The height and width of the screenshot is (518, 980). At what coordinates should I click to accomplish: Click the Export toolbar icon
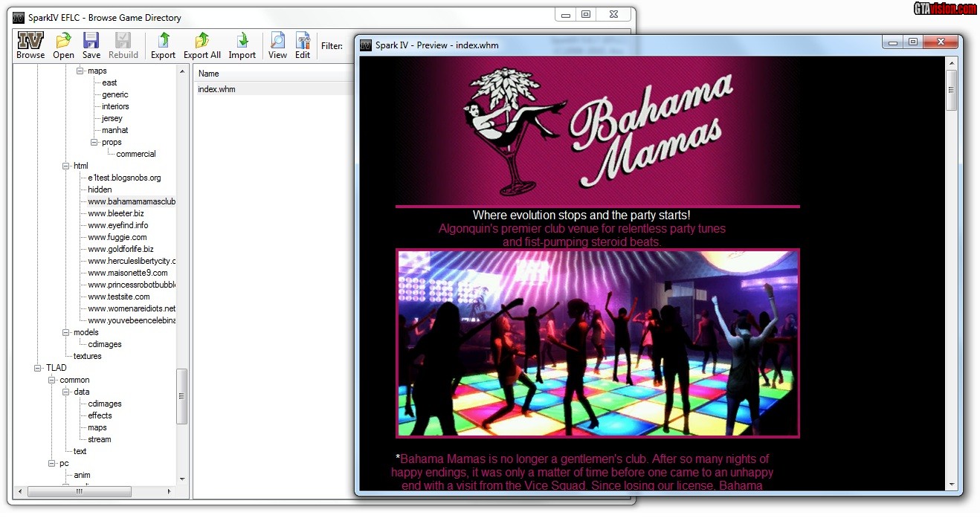coord(164,45)
